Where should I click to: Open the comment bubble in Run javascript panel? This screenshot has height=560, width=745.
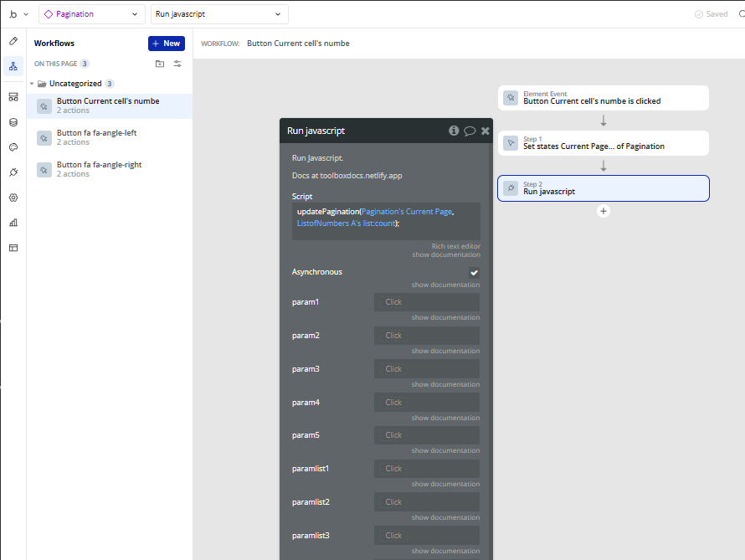point(470,131)
